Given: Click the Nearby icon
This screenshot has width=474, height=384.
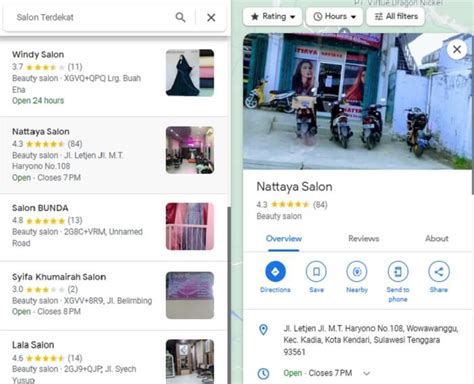Looking at the screenshot, I should [357, 272].
